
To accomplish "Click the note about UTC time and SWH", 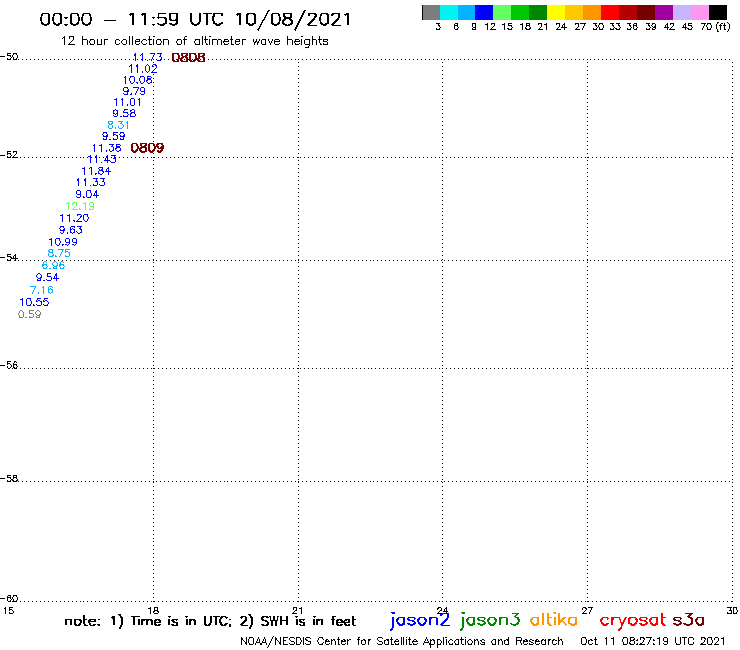I will [210, 621].
